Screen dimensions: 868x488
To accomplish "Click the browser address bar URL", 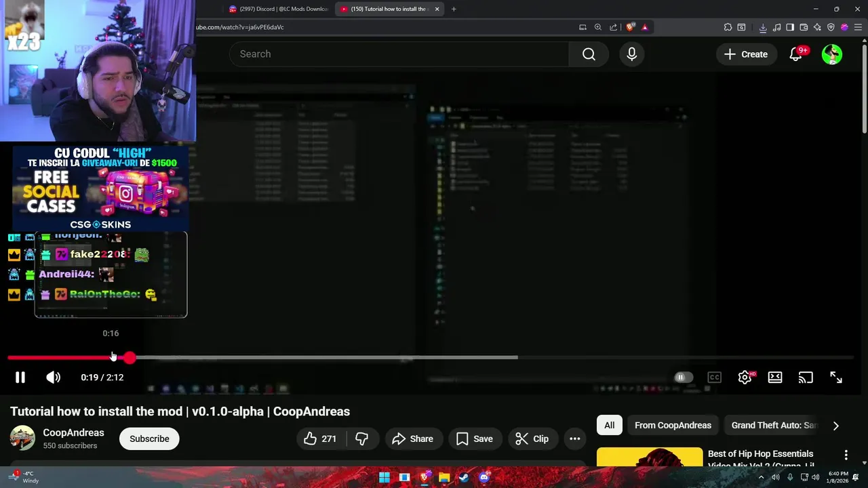I will point(240,27).
